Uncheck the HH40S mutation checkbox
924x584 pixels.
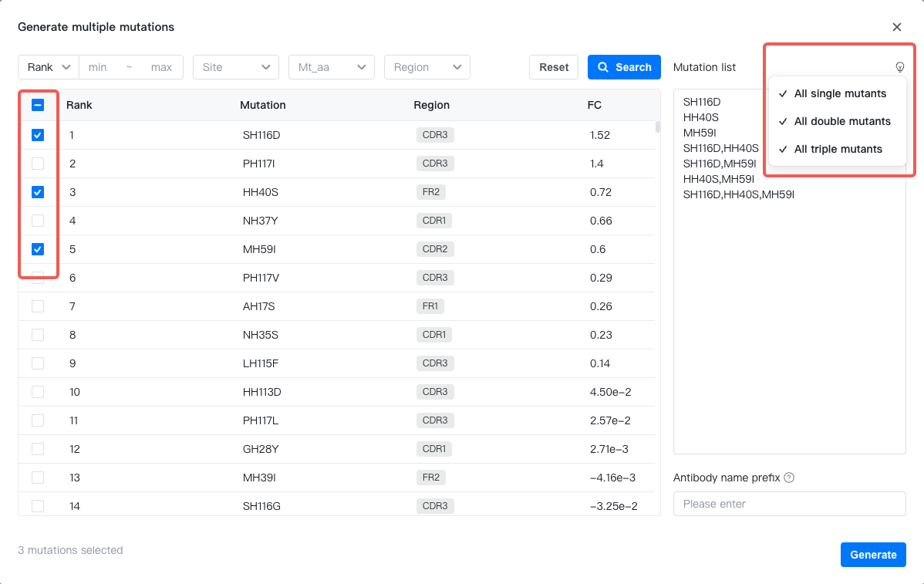pos(38,191)
